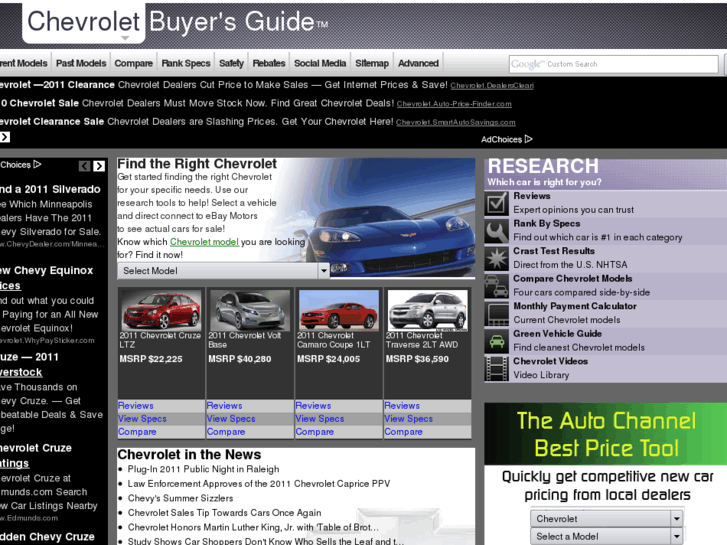The width and height of the screenshot is (727, 545).
Task: Click the Crash Test Results starburst icon
Action: [497, 258]
